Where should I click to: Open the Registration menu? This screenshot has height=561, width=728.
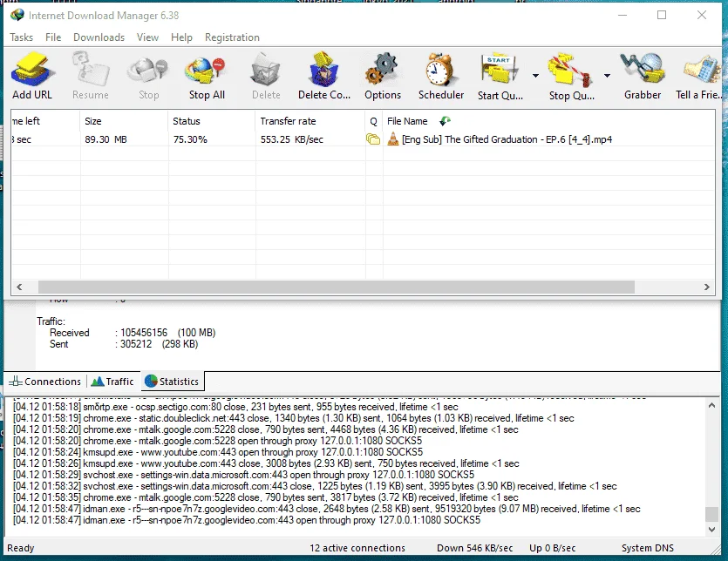point(232,37)
